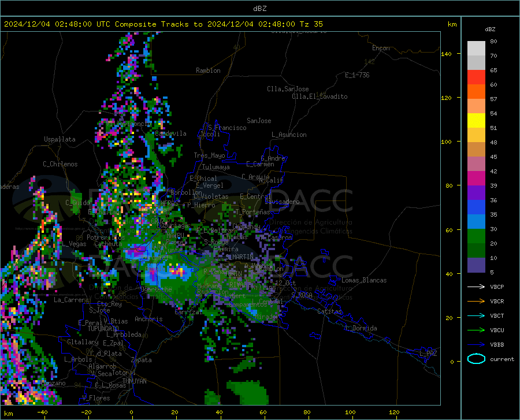The image size is (520, 420).
Task: Select the green 30 dBZ color swatch
Action: click(x=476, y=236)
